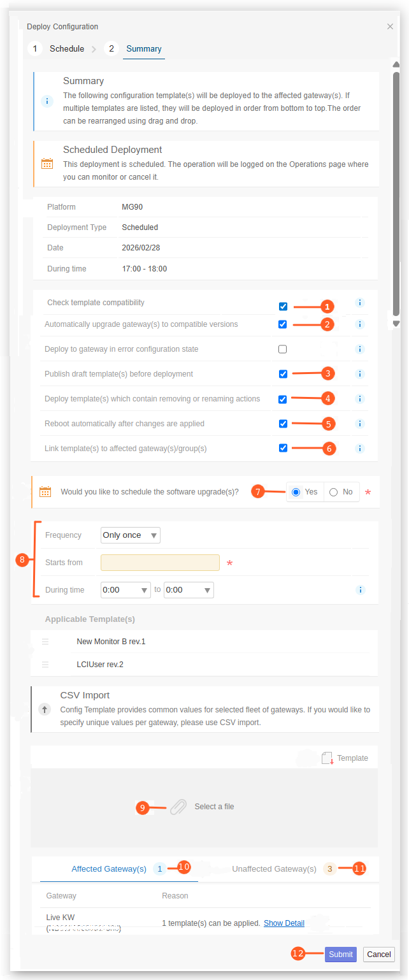Screen dimensions: 409x980
Task: Open info icon for Link template(s) option
Action: tap(359, 449)
